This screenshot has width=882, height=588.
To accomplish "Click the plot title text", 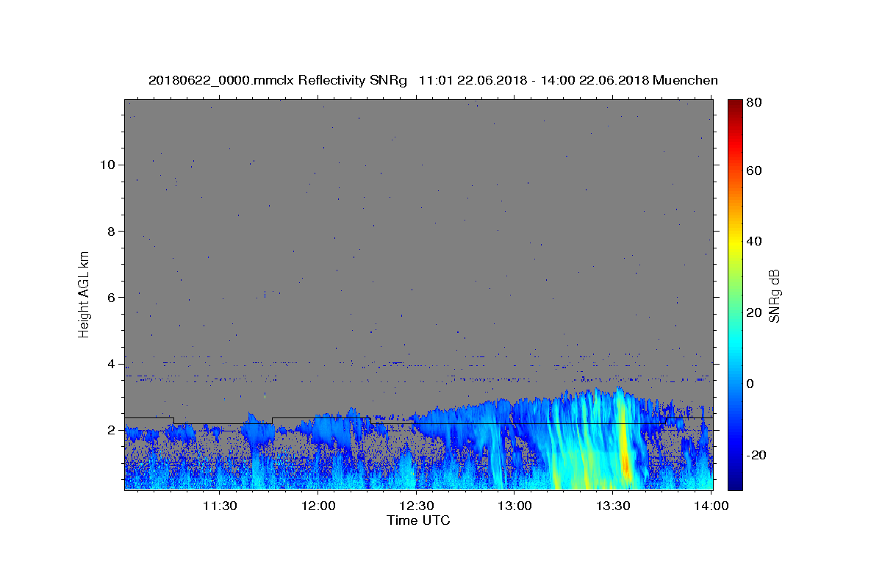I will click(x=433, y=80).
